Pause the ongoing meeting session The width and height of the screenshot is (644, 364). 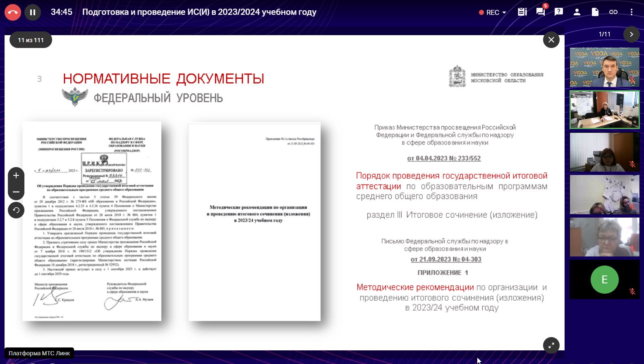pyautogui.click(x=33, y=12)
